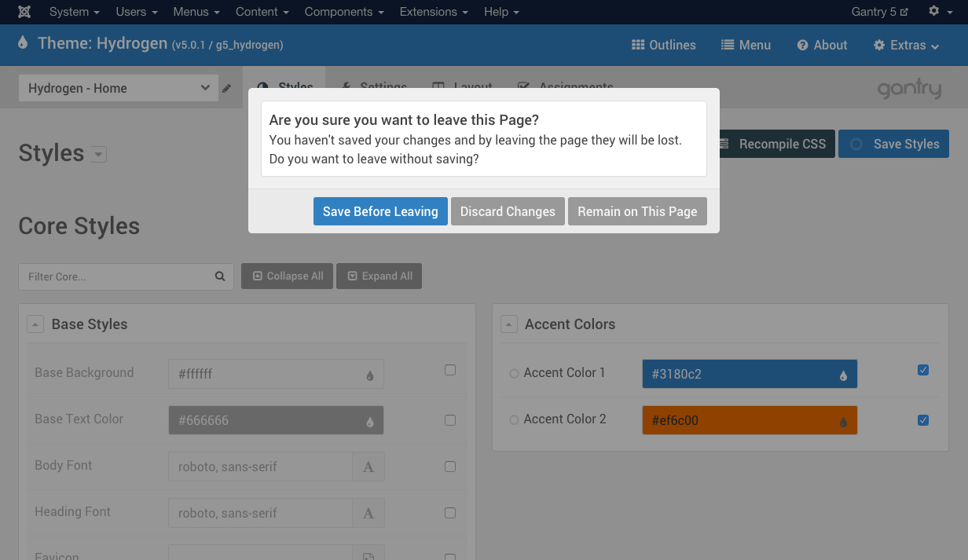This screenshot has height=560, width=968.
Task: Click the Filter Core search field
Action: pos(126,276)
